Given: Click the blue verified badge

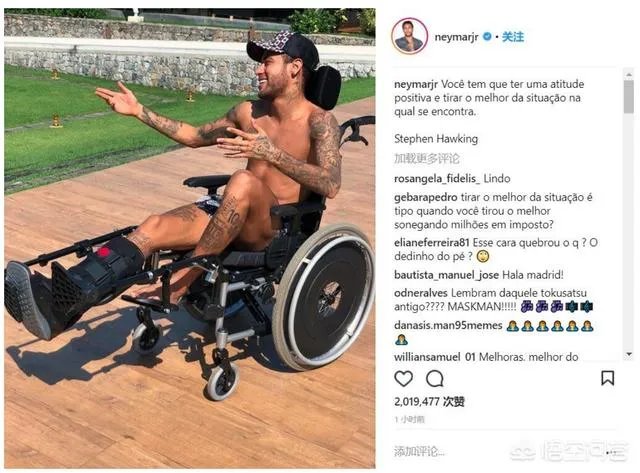Looking at the screenshot, I should [x=487, y=36].
